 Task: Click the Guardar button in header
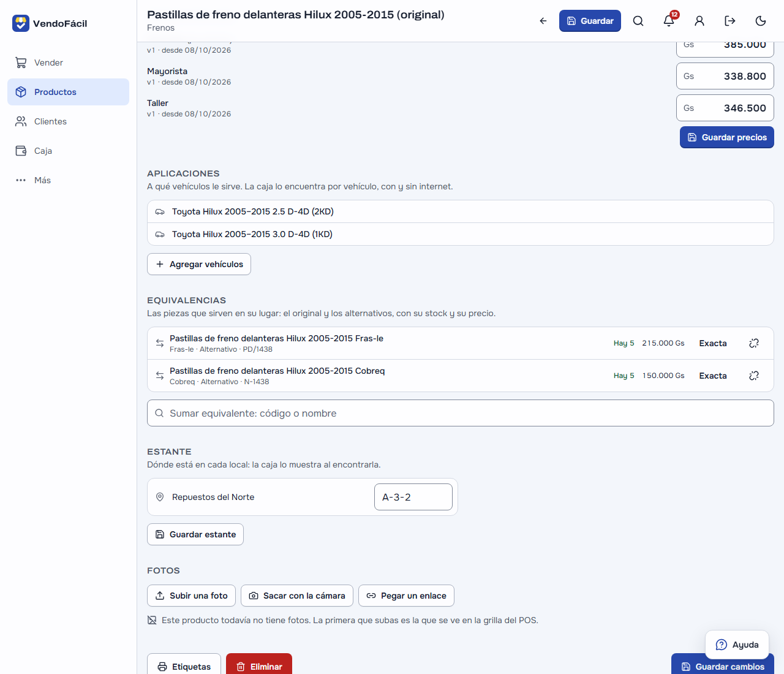590,21
